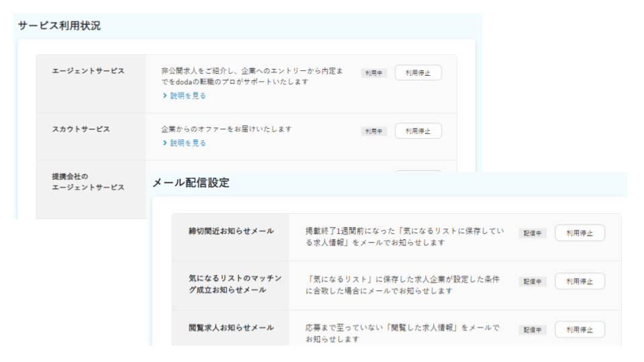Select the 気になるリストのマッチング成立お知らせメール label
644x362 pixels.
pos(235,284)
